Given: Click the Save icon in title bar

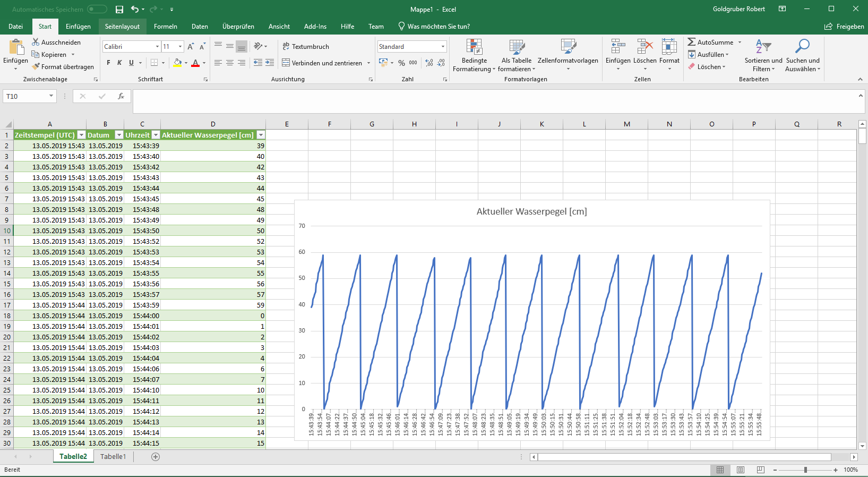Looking at the screenshot, I should pyautogui.click(x=119, y=9).
